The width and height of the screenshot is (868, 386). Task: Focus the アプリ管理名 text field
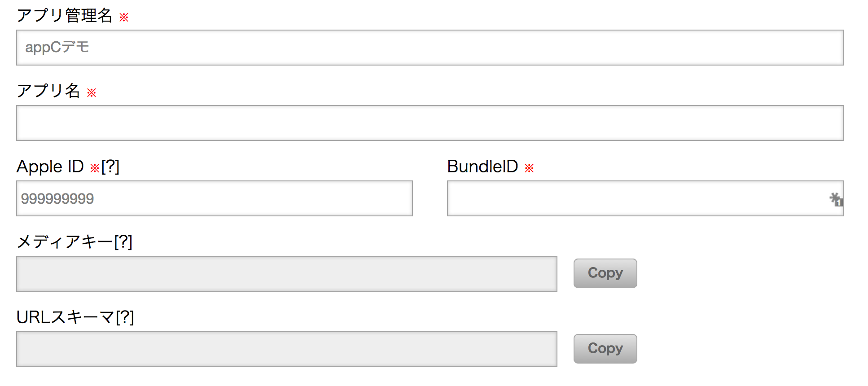[x=430, y=48]
